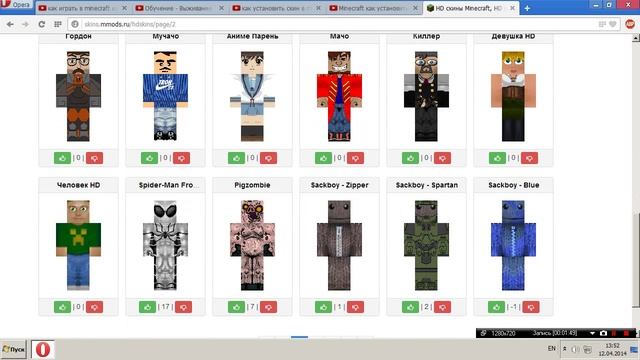Downvote the Мучачо skin
Viewport: 640px width, 360px height.
pos(181,158)
